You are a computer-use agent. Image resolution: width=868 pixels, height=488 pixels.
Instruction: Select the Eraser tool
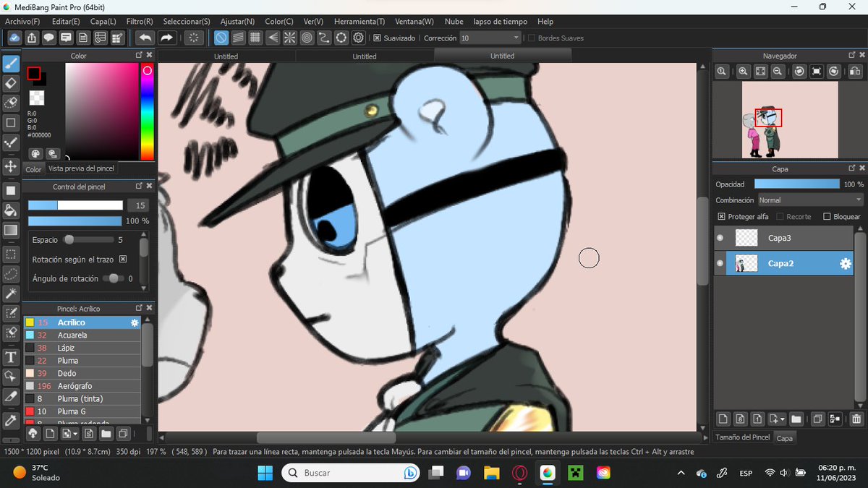tap(11, 83)
